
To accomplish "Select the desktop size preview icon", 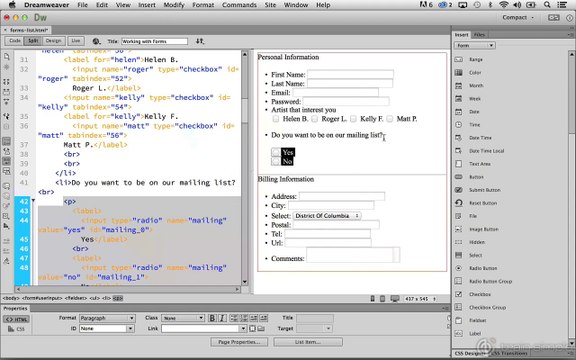I will 395,299.
